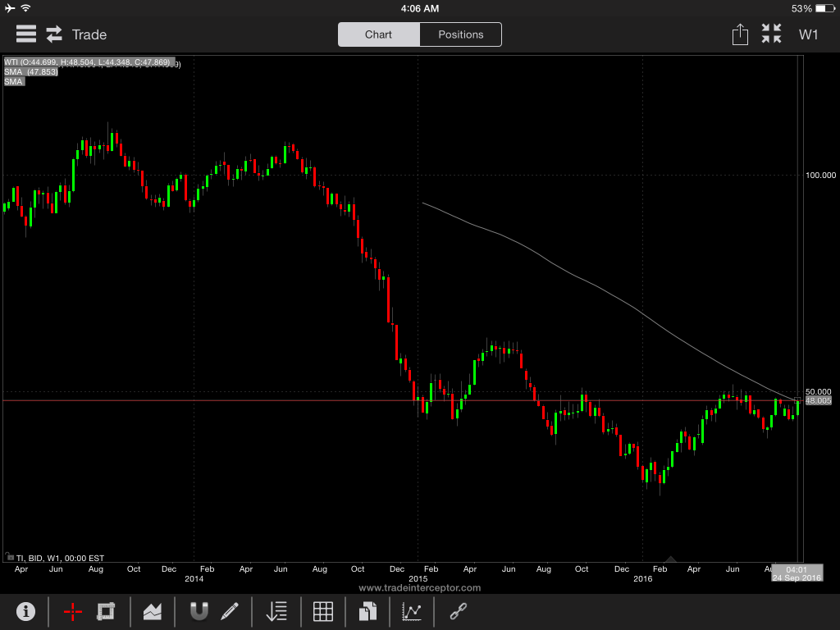Click the TI, BID, W1, 00:00 EST label
Screen dimensions: 840x630
[x=60, y=558]
